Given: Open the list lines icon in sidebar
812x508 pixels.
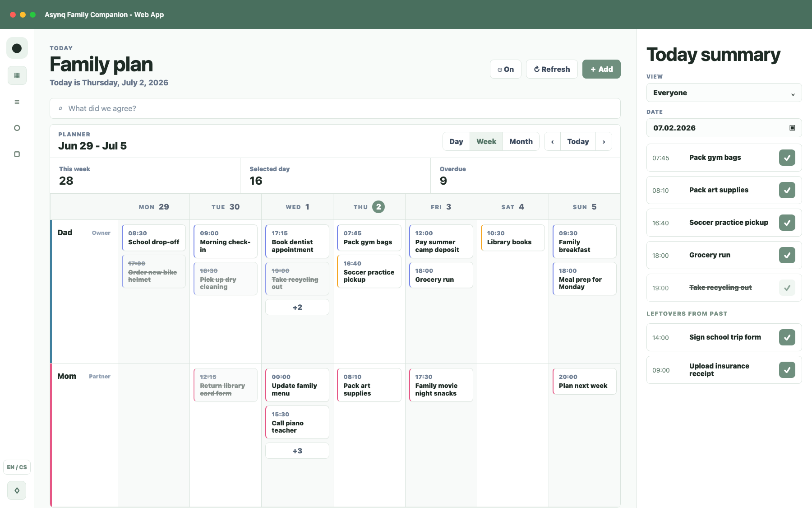Looking at the screenshot, I should tap(17, 102).
